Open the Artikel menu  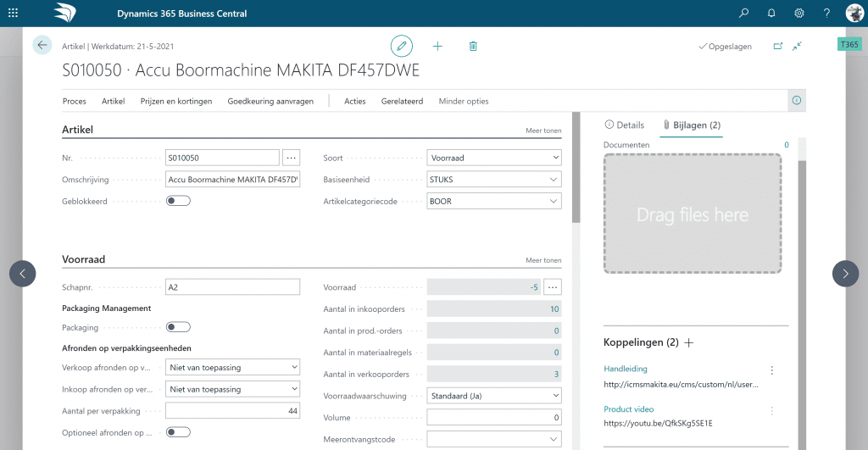point(113,102)
